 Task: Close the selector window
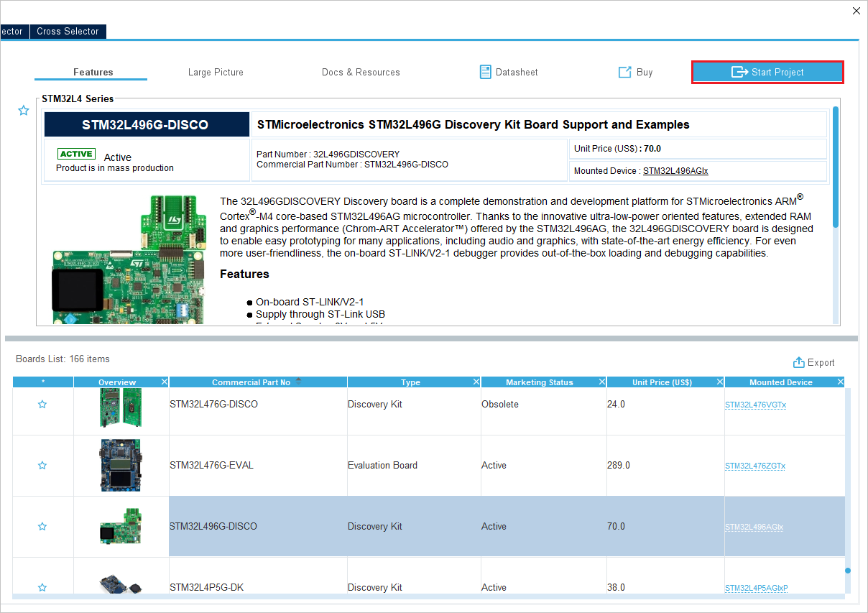click(856, 11)
